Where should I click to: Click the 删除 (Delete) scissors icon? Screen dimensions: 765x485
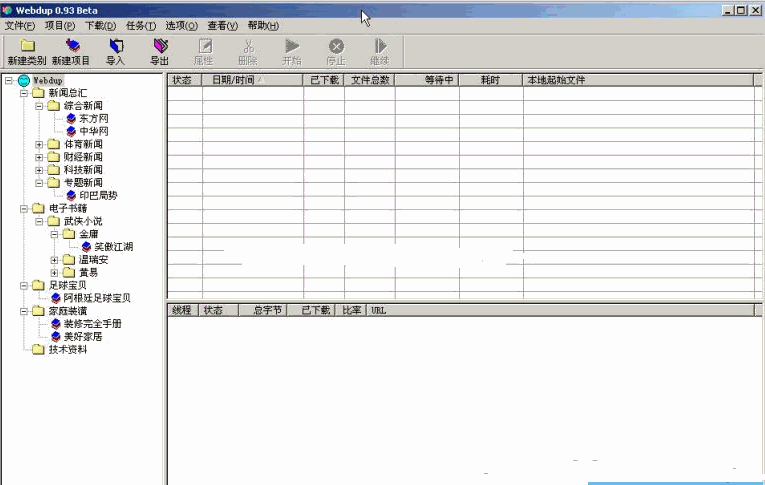click(248, 46)
